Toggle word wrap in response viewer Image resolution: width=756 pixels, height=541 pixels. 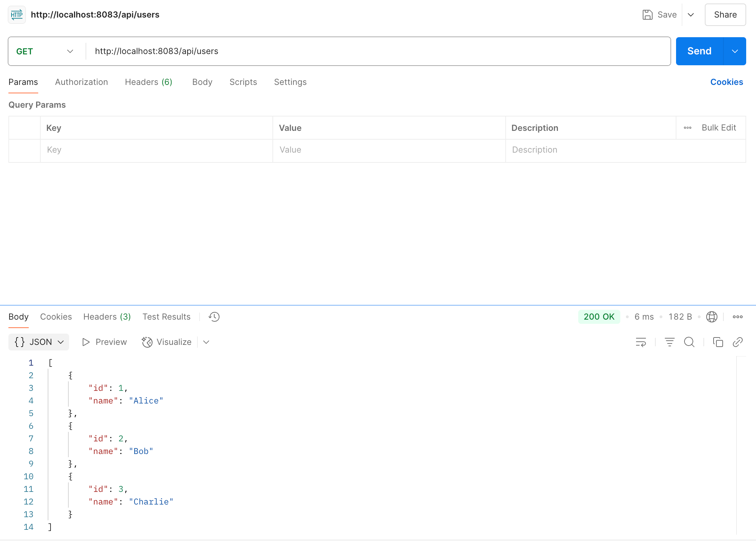point(641,342)
